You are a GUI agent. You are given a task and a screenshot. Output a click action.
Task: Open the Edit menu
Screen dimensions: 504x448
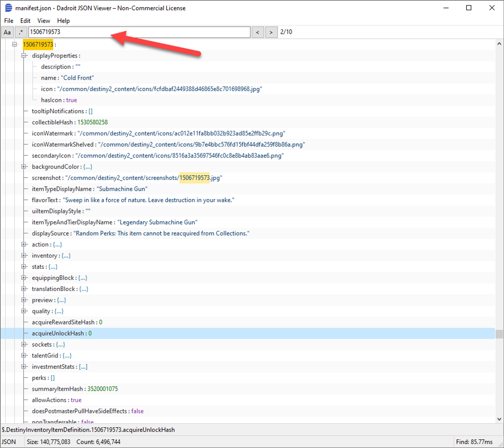pyautogui.click(x=25, y=21)
